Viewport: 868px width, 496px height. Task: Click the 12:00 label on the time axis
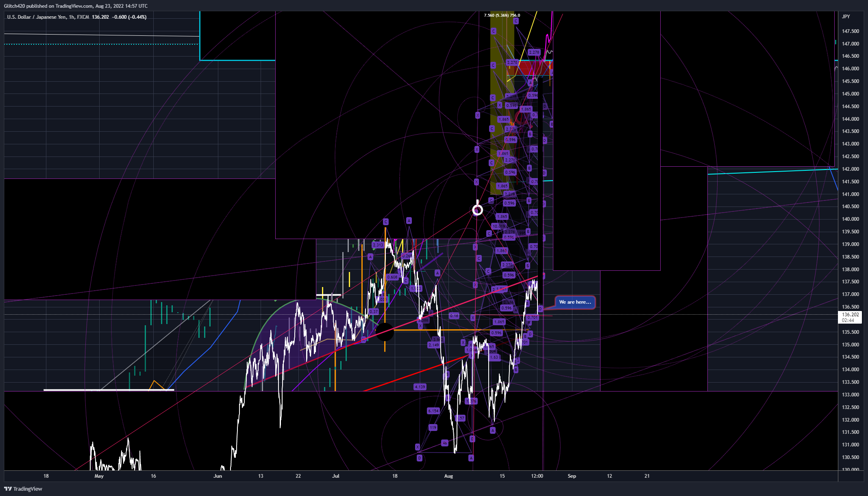click(x=537, y=476)
